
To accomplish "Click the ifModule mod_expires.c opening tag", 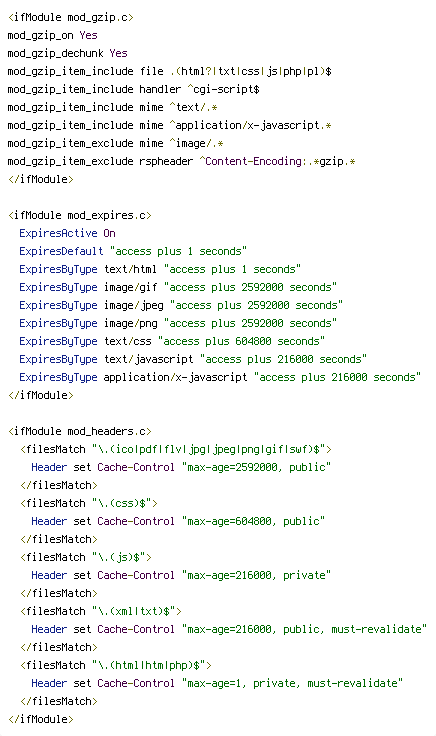I will pyautogui.click(x=80, y=215).
